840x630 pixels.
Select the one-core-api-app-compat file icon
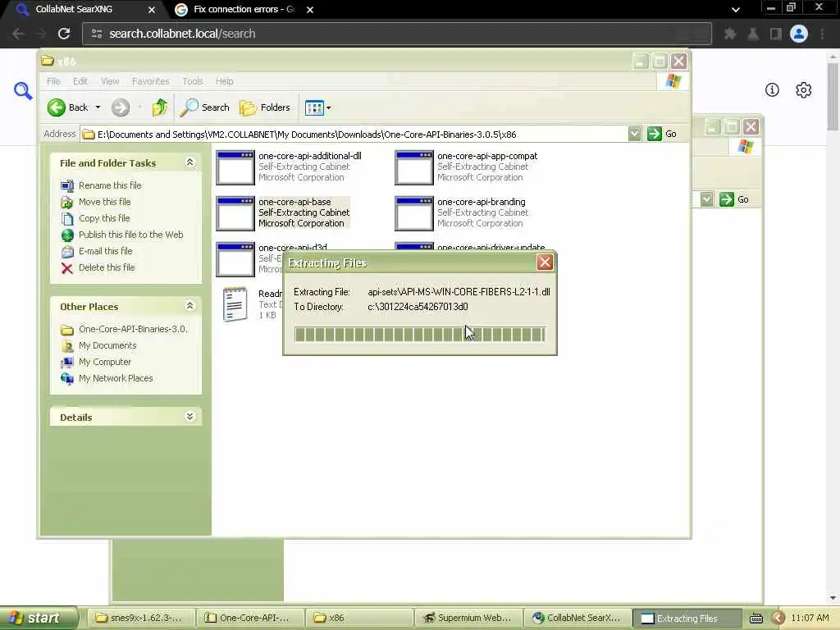pyautogui.click(x=414, y=167)
